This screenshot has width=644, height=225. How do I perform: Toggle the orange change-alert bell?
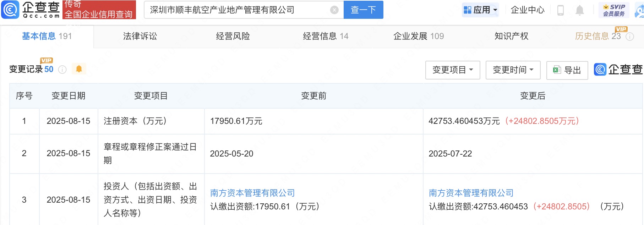point(79,69)
